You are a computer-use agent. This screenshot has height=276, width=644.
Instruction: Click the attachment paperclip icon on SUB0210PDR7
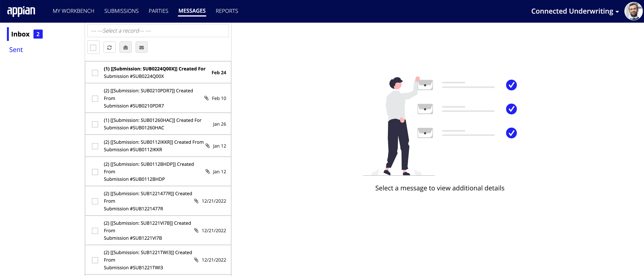(206, 98)
